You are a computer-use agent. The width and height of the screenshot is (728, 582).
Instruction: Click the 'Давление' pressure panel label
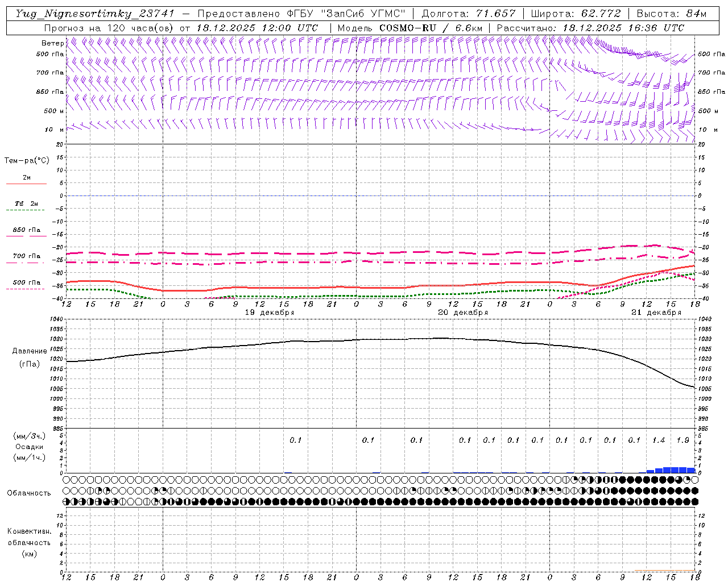pyautogui.click(x=30, y=351)
